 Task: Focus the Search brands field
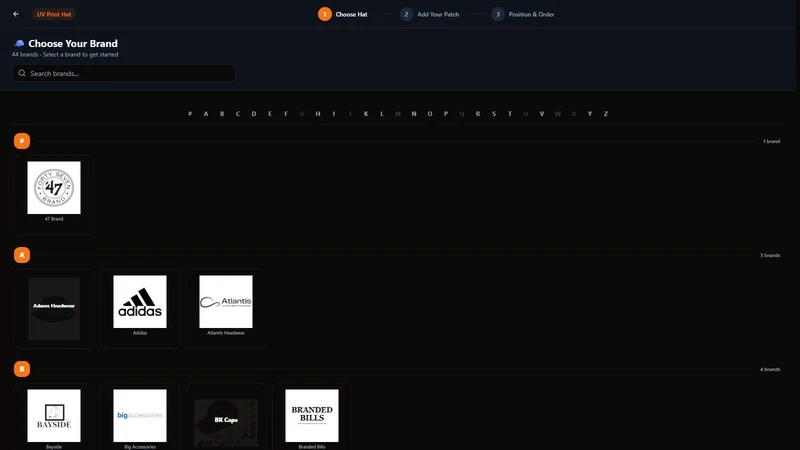point(124,73)
